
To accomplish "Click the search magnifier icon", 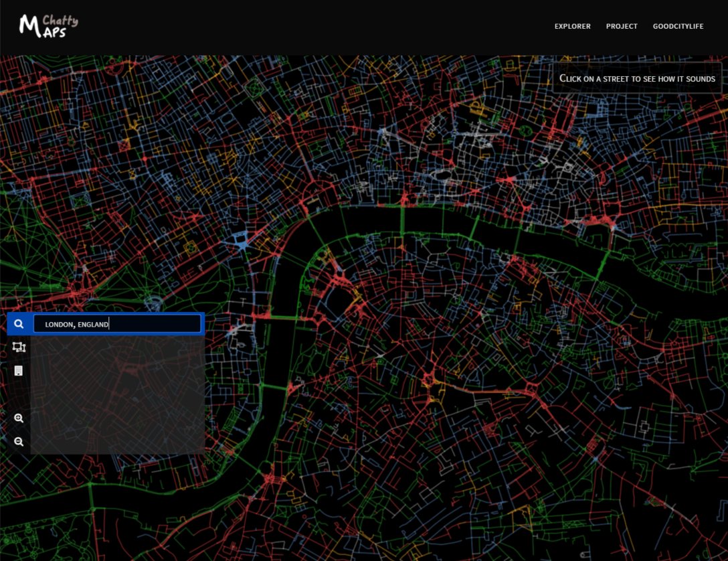I will 19,324.
